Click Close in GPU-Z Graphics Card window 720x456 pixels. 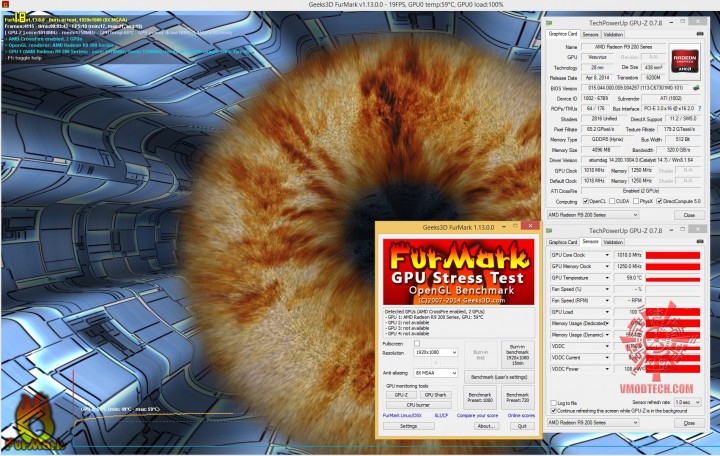coord(689,215)
